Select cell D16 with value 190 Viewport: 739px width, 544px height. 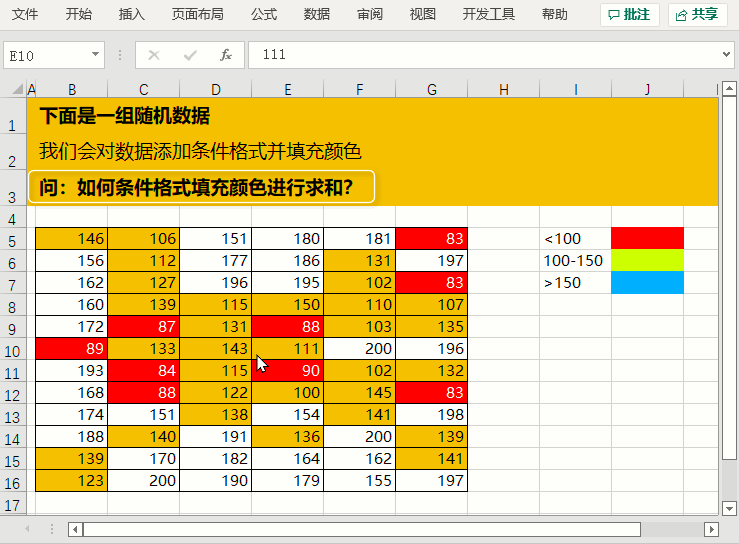pyautogui.click(x=216, y=480)
